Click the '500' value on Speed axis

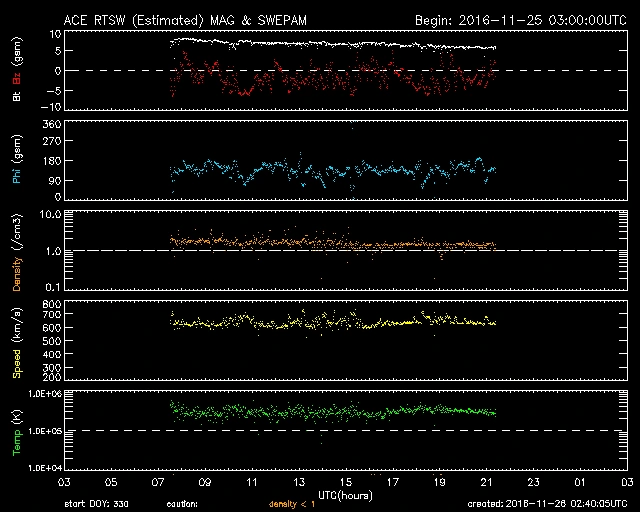pyautogui.click(x=52, y=341)
